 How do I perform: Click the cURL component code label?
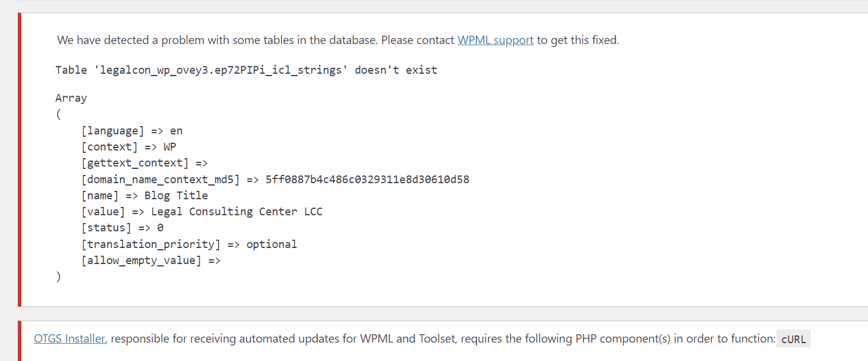click(793, 340)
